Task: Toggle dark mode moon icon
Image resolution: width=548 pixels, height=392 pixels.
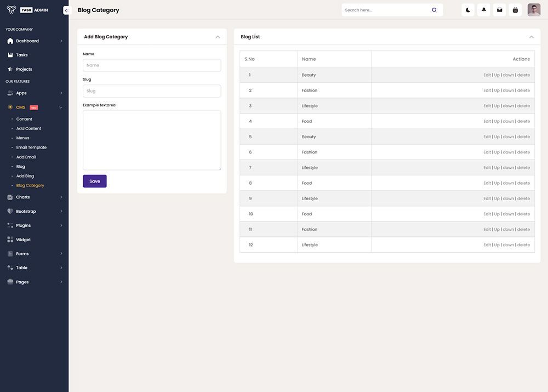Action: coord(468,10)
